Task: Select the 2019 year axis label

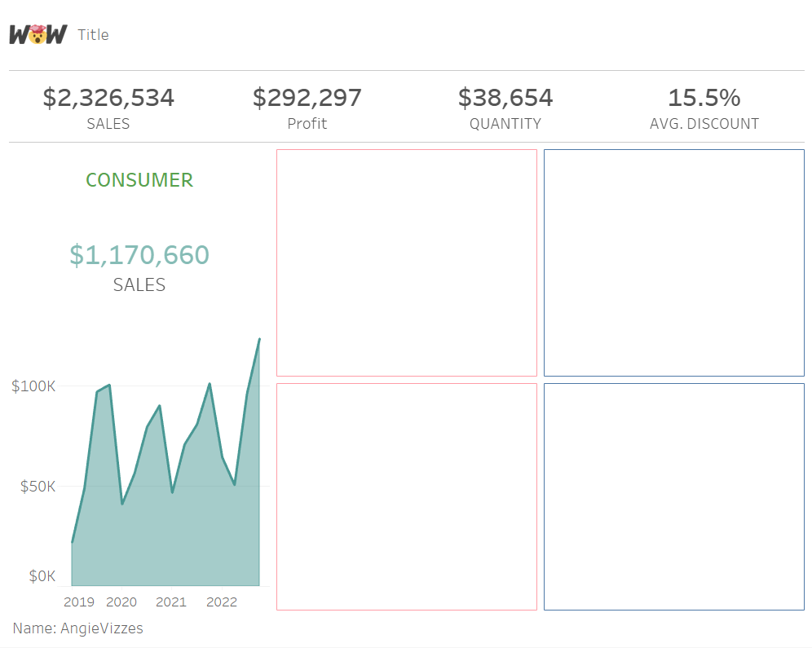Action: pyautogui.click(x=79, y=602)
